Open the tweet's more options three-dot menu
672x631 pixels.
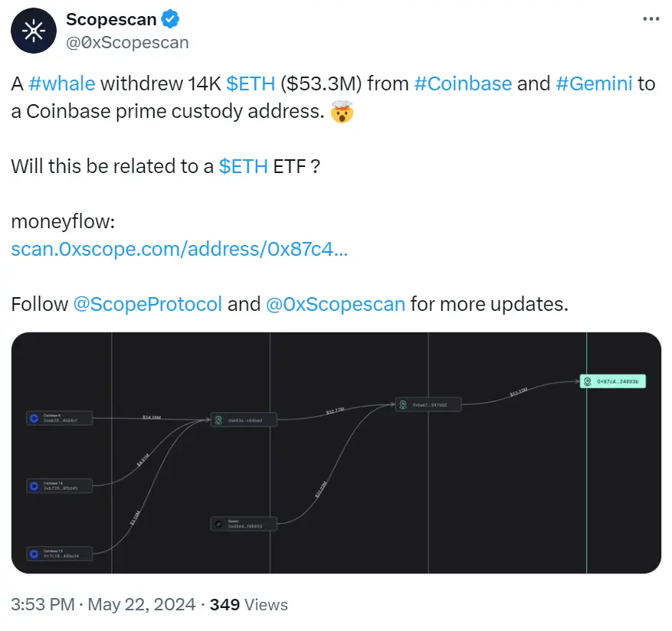click(653, 20)
